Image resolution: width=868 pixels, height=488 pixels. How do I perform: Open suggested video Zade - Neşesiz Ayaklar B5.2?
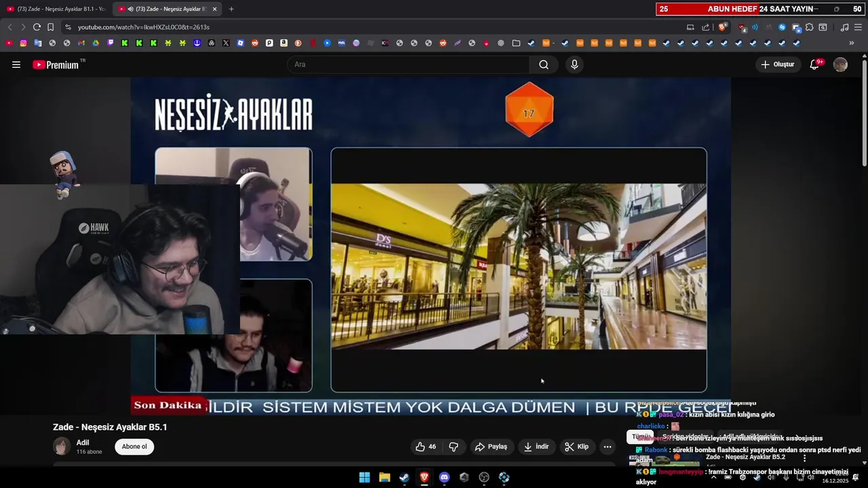click(x=745, y=457)
